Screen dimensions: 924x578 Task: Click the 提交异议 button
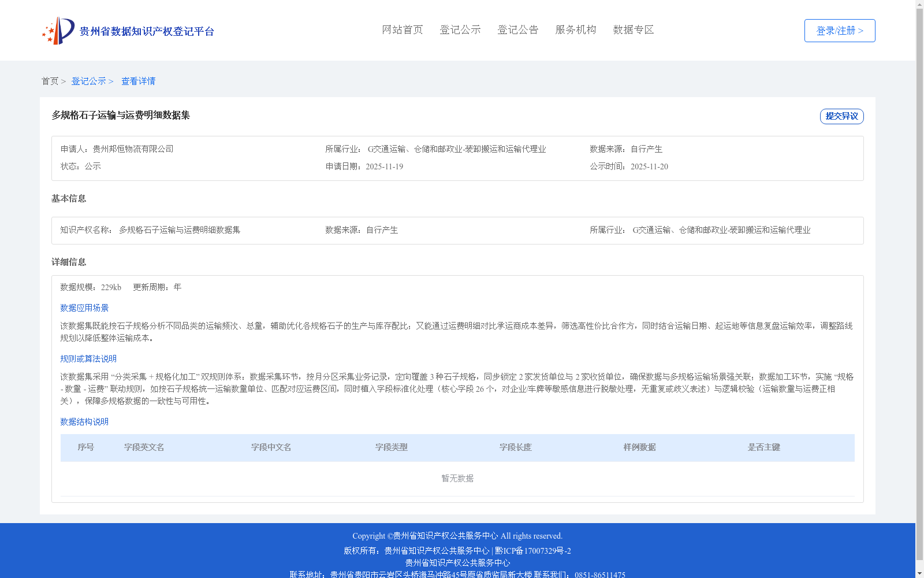(x=842, y=116)
